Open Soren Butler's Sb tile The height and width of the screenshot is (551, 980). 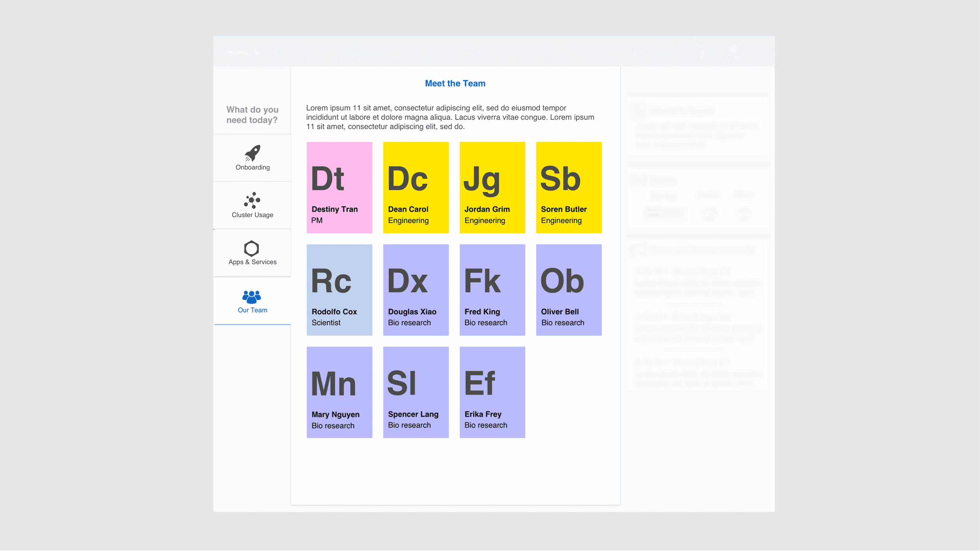[569, 188]
